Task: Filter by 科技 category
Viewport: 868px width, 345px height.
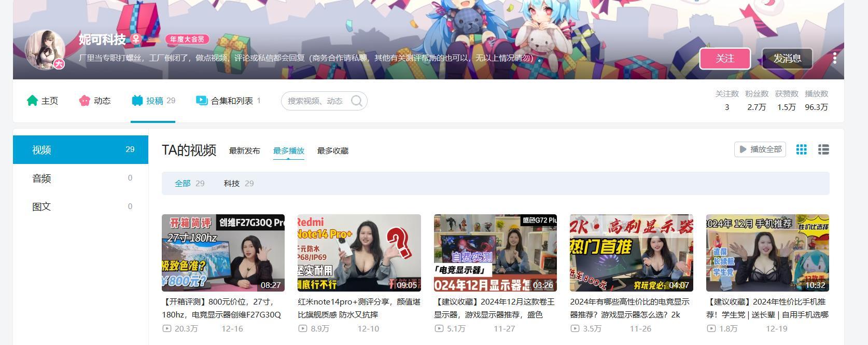Action: 239,183
